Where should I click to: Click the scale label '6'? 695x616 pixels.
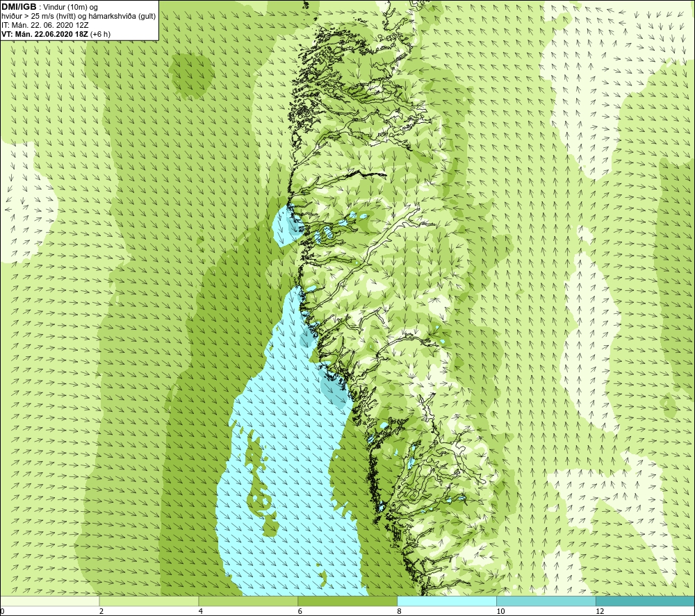[300, 612]
